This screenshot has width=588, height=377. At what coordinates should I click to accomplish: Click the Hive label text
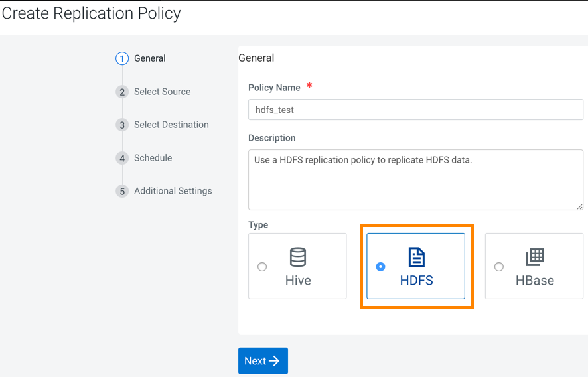coord(298,281)
